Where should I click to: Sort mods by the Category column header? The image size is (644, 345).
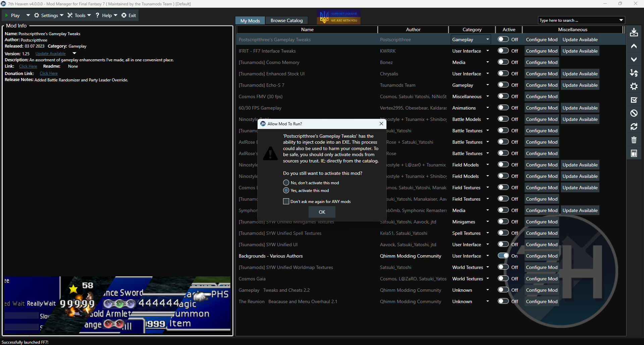tap(472, 29)
